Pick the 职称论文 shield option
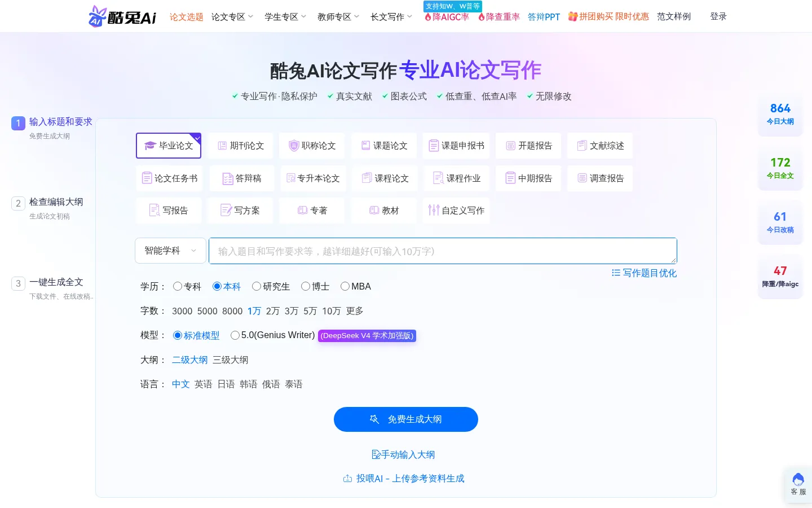 pos(312,146)
